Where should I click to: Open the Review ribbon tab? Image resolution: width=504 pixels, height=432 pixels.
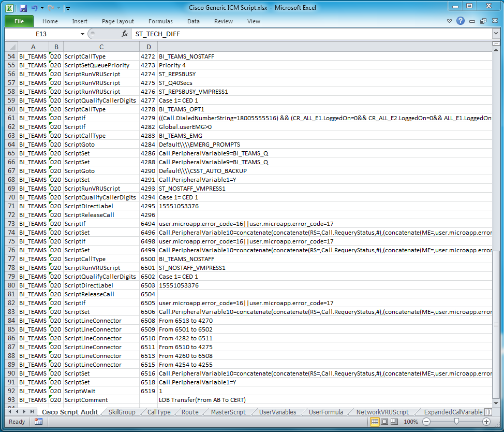[224, 21]
